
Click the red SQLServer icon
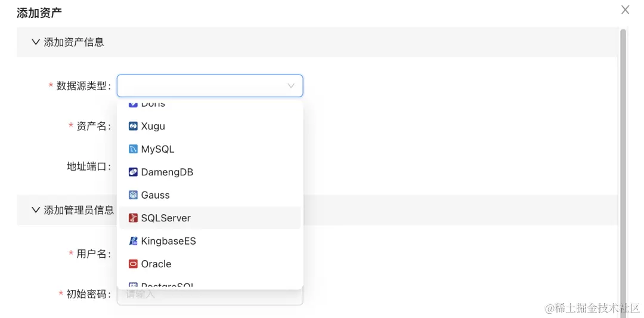(134, 218)
